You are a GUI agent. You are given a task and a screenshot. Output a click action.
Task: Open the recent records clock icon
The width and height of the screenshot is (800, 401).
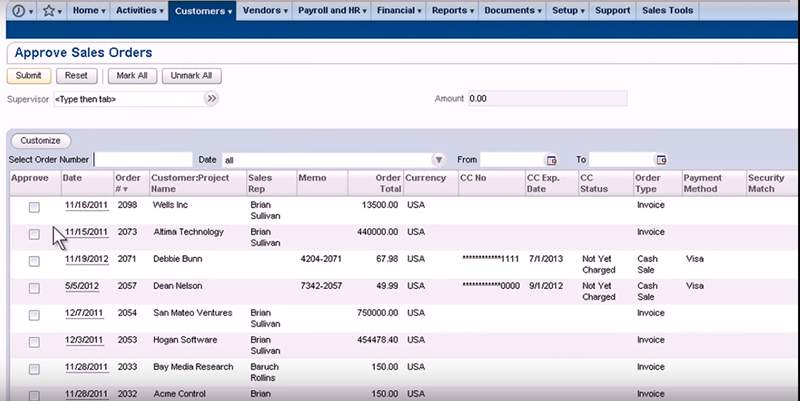[17, 11]
